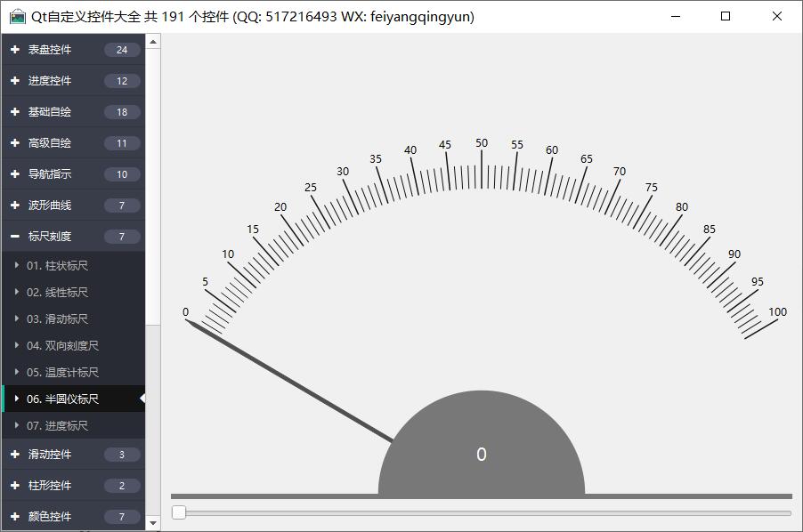Select 02. 线性标尺 in sidebar
Viewport: 803px width, 532px height.
[x=57, y=293]
